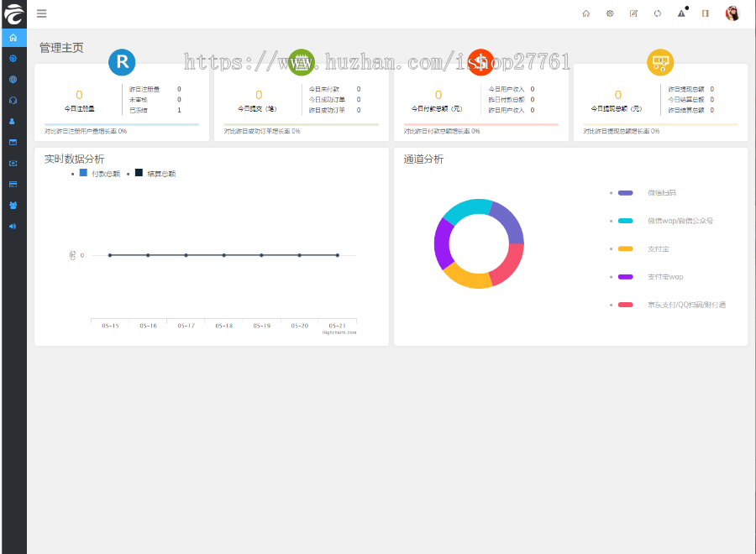The image size is (756, 554).
Task: Open the user group item in the sidebar
Action: pyautogui.click(x=13, y=205)
